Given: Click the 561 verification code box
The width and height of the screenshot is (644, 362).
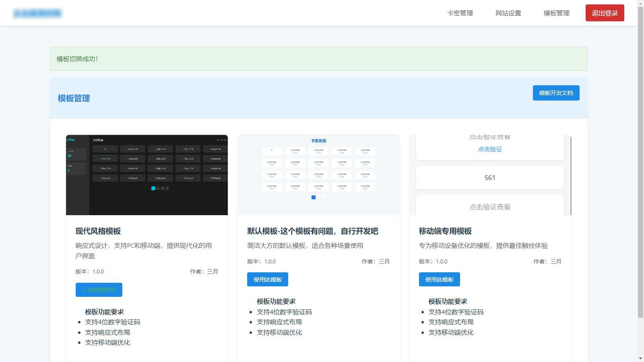Looking at the screenshot, I should pyautogui.click(x=489, y=177).
